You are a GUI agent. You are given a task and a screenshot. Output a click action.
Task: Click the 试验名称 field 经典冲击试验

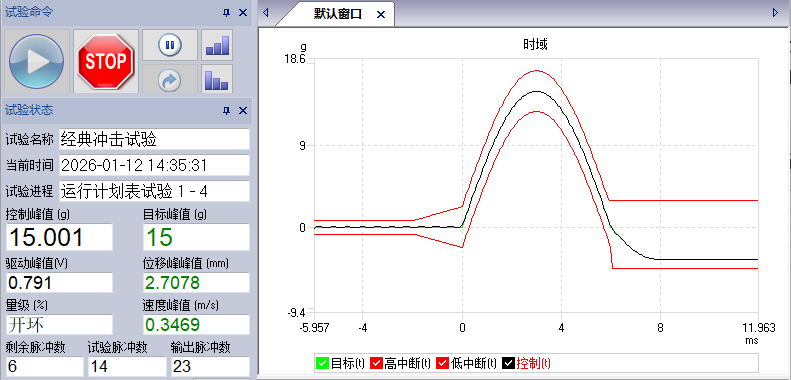(x=154, y=139)
